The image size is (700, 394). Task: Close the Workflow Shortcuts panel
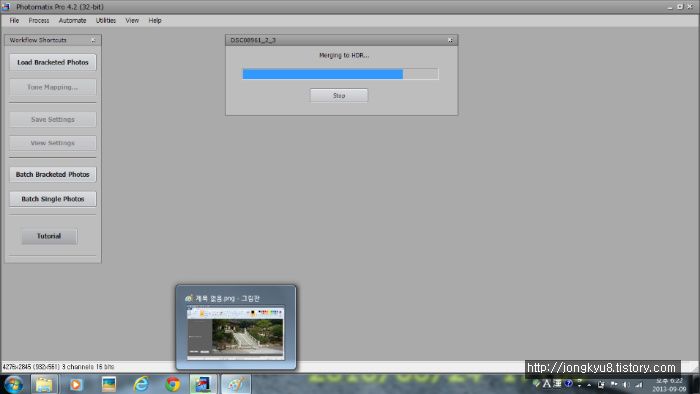pos(93,40)
